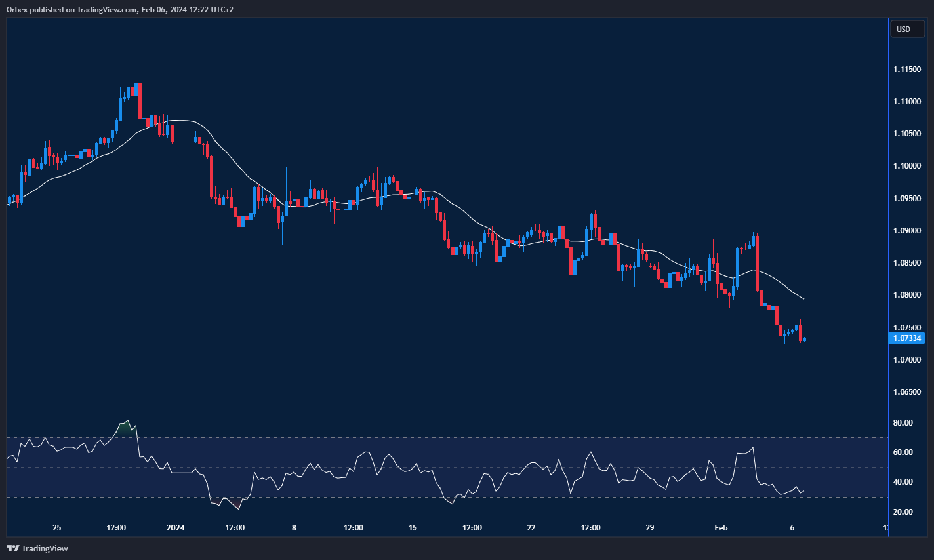Click the TradingView logo icon
Viewport: 934px width, 560px height.
click(12, 548)
